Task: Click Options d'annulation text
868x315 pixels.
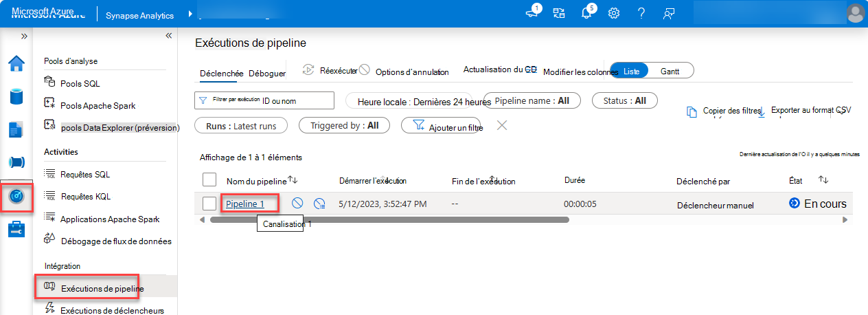Action: click(x=412, y=72)
